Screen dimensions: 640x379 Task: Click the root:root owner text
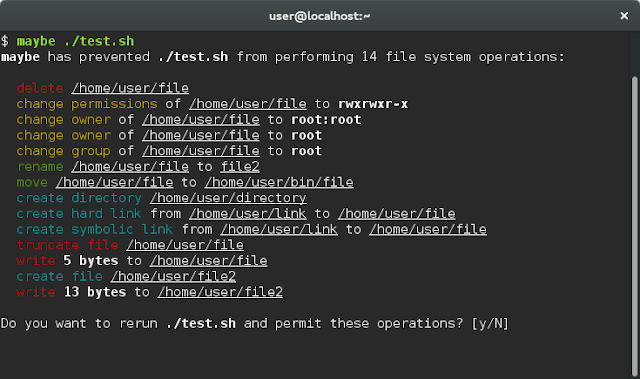tap(326, 120)
